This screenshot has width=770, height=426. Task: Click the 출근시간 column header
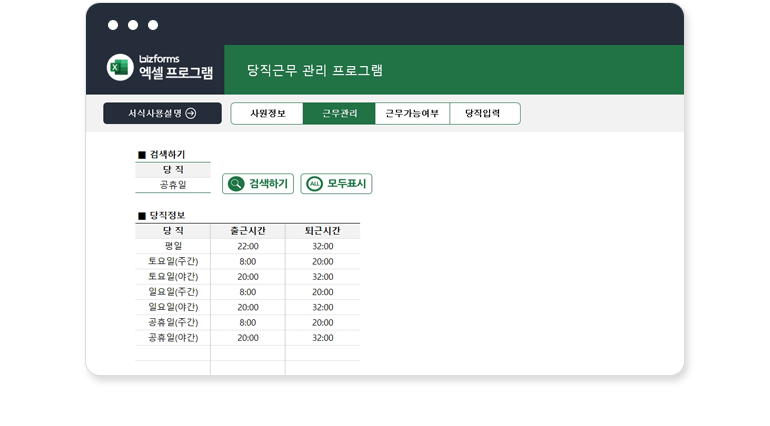pos(248,231)
